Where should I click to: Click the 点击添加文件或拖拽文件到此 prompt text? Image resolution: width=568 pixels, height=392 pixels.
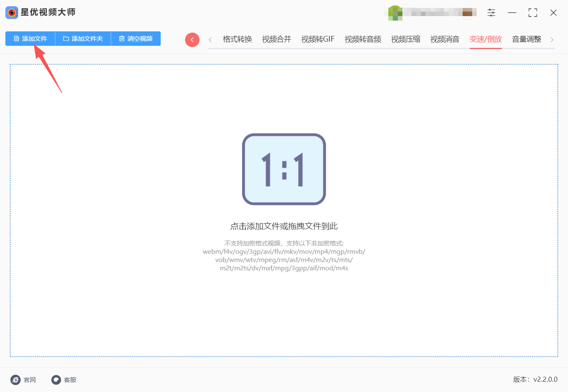tap(284, 226)
